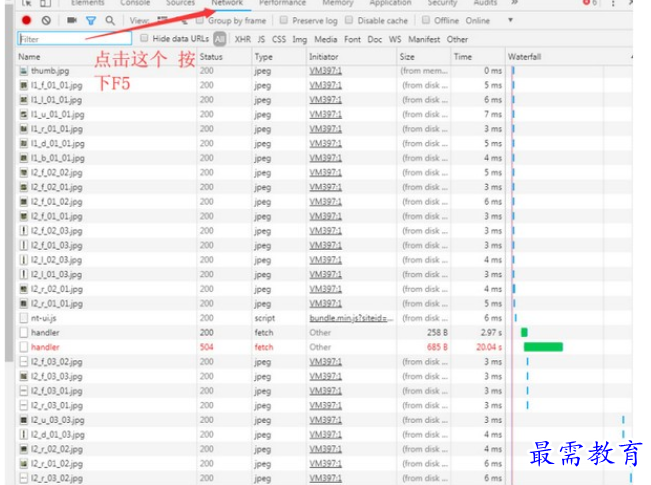Viewport: 651px width, 485px height.
Task: Switch to the Console tab
Action: tap(135, 2)
